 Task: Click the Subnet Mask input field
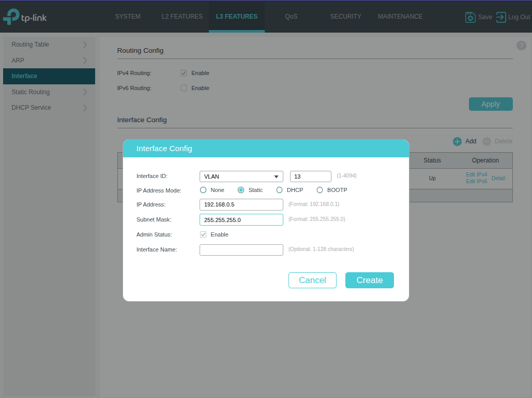click(x=241, y=220)
